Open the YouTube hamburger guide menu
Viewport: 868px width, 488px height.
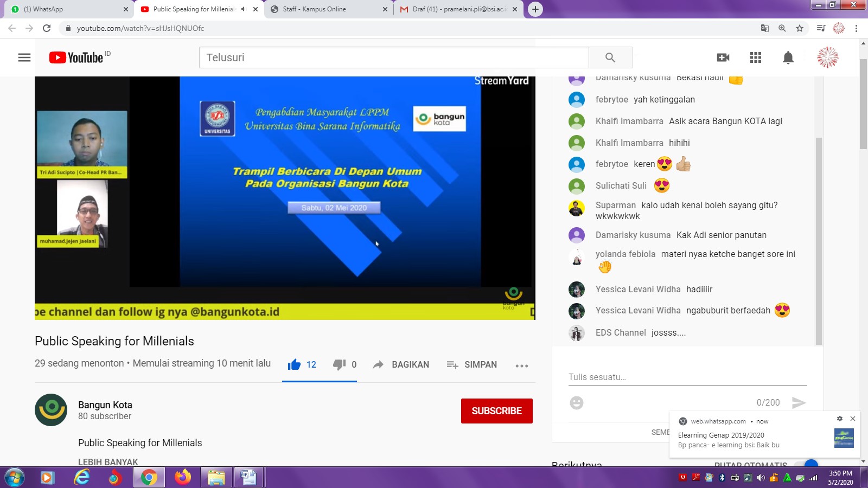coord(24,57)
